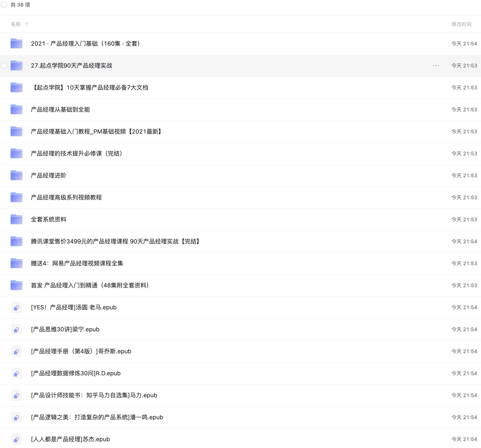This screenshot has height=448, width=481.
Task: Sort files by the 修改时间 column header
Action: [461, 24]
